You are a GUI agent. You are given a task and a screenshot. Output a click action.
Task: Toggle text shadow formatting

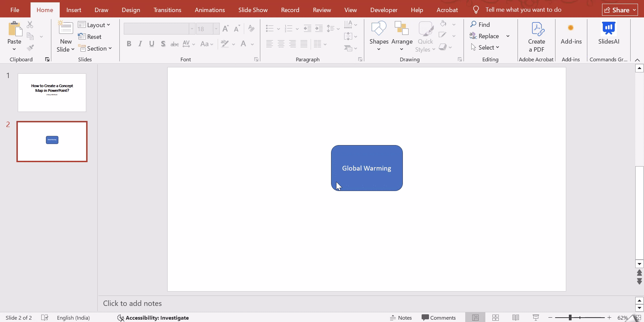(x=163, y=44)
